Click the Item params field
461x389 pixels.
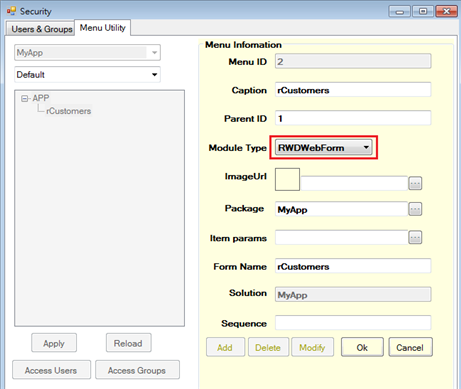(341, 237)
